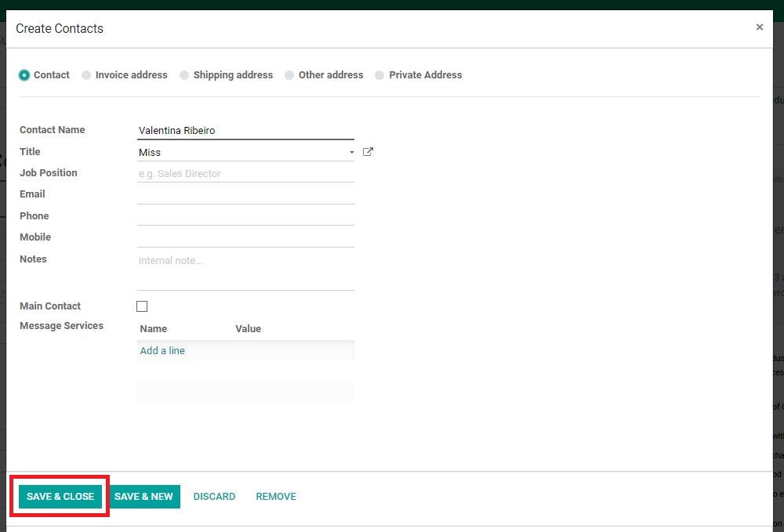The image size is (784, 532).
Task: Select the Private Address radio option
Action: [379, 75]
